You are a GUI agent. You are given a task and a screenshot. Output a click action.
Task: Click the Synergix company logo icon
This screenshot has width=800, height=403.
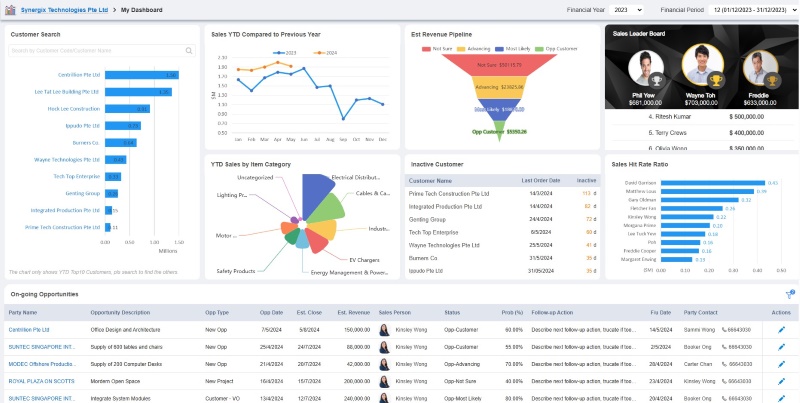[x=10, y=8]
